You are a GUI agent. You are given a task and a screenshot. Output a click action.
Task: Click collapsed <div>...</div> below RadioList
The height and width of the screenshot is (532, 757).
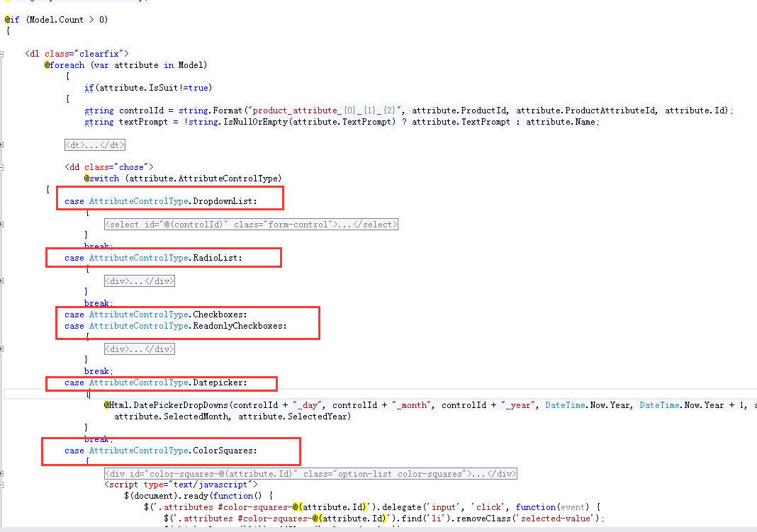coord(140,281)
